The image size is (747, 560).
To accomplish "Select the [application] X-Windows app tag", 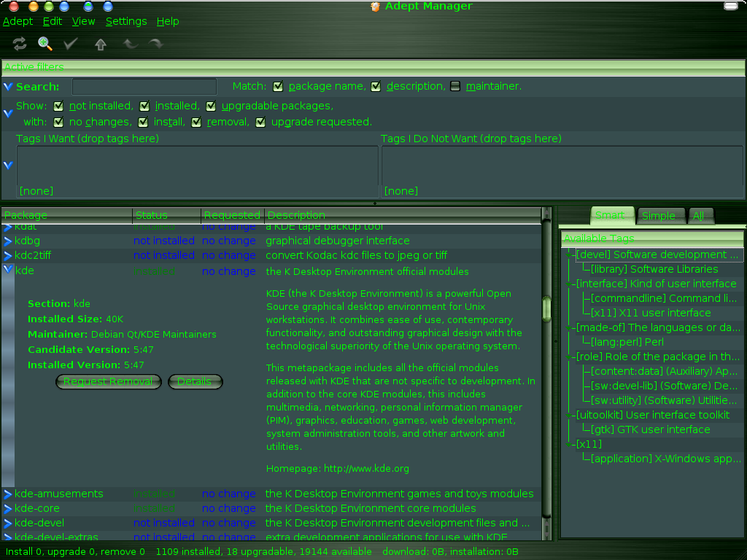I will (666, 459).
